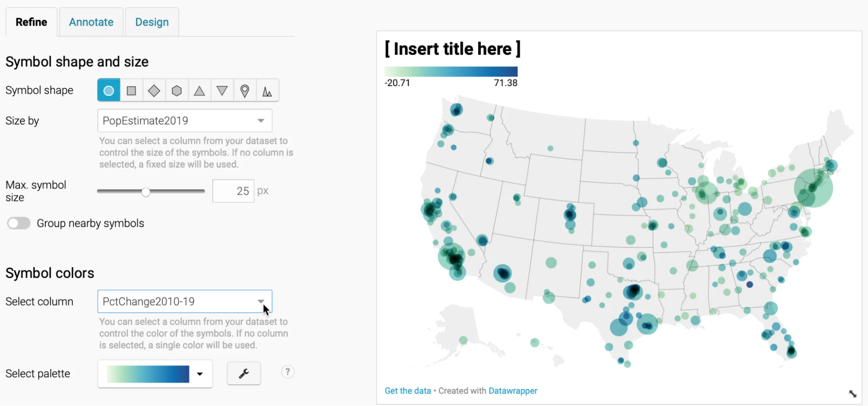Screen dimensions: 868x406
Task: Click the Get the data link
Action: (407, 391)
